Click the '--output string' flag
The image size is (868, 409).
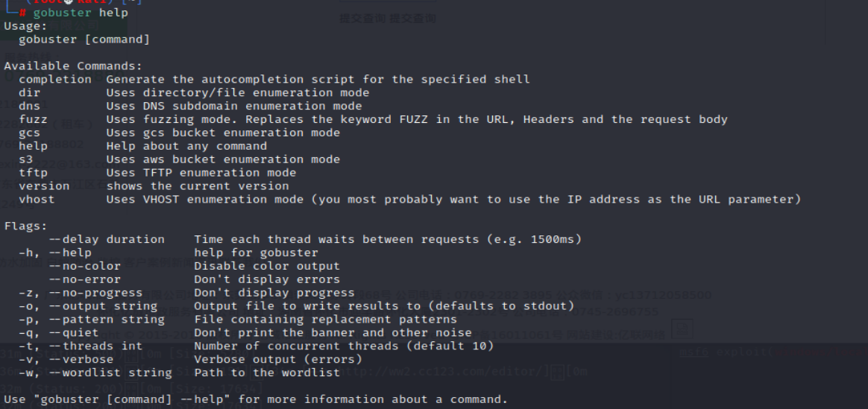(102, 305)
